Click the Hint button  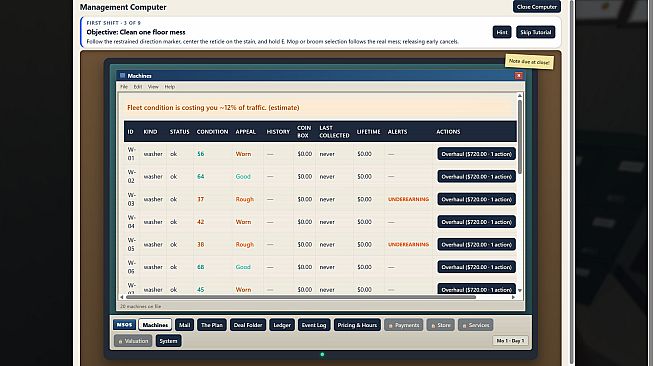tap(502, 32)
